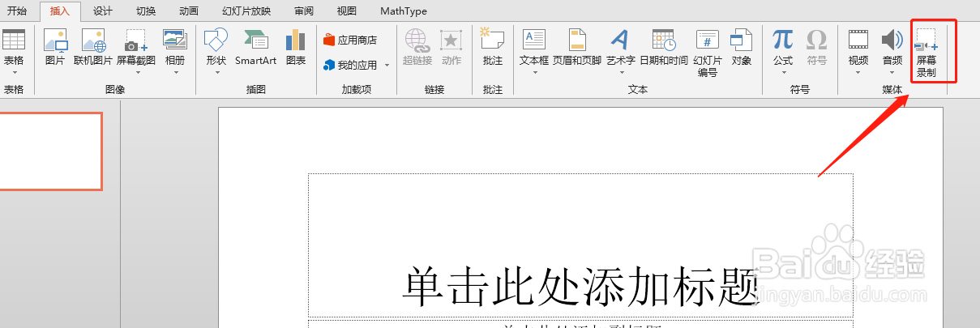
Task: Insert a table with the 表格 icon
Action: point(14,41)
